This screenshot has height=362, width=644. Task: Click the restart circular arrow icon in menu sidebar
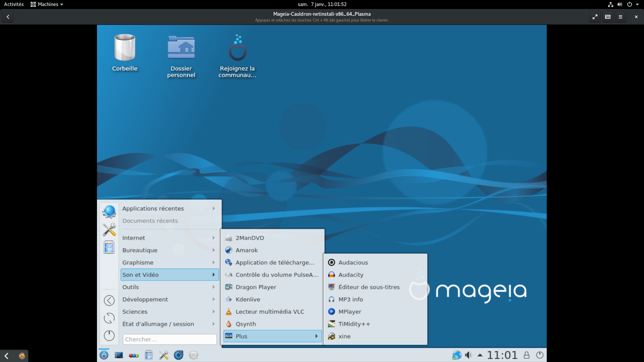pos(109,318)
